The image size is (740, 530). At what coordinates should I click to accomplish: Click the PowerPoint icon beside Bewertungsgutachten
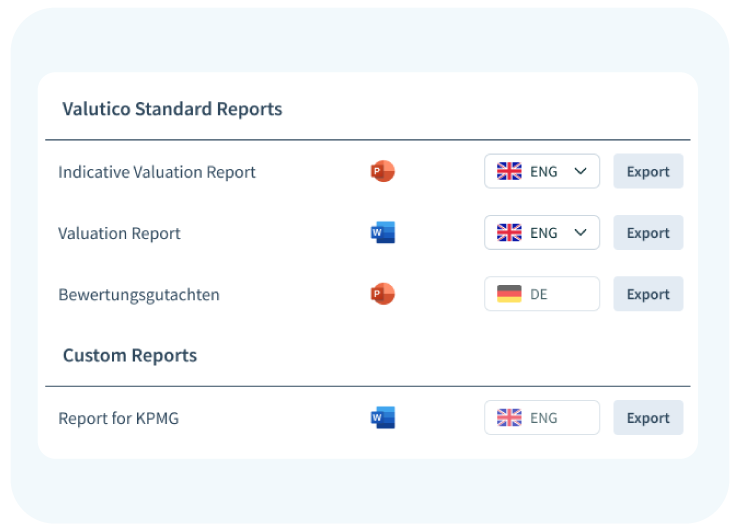tap(382, 294)
